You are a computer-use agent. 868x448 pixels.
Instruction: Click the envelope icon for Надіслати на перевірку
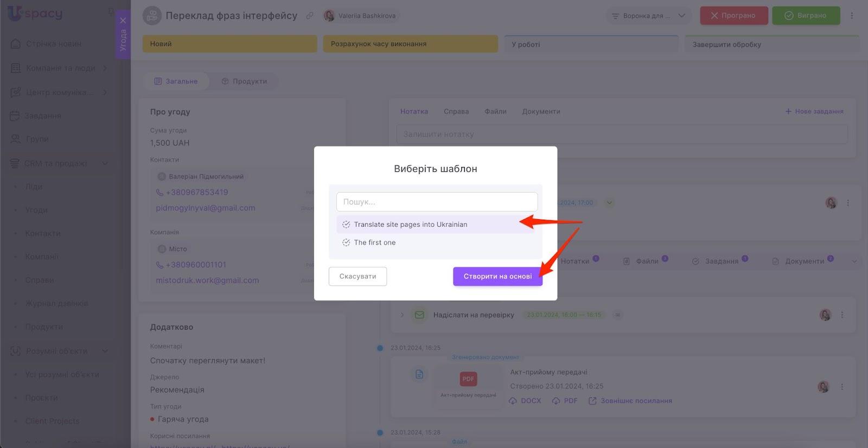(x=419, y=315)
